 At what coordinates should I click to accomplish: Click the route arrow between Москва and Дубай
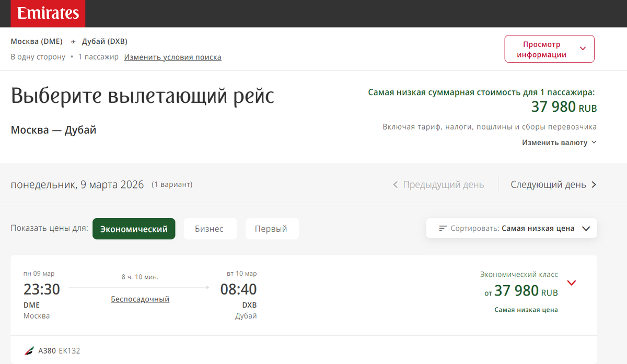coord(73,42)
